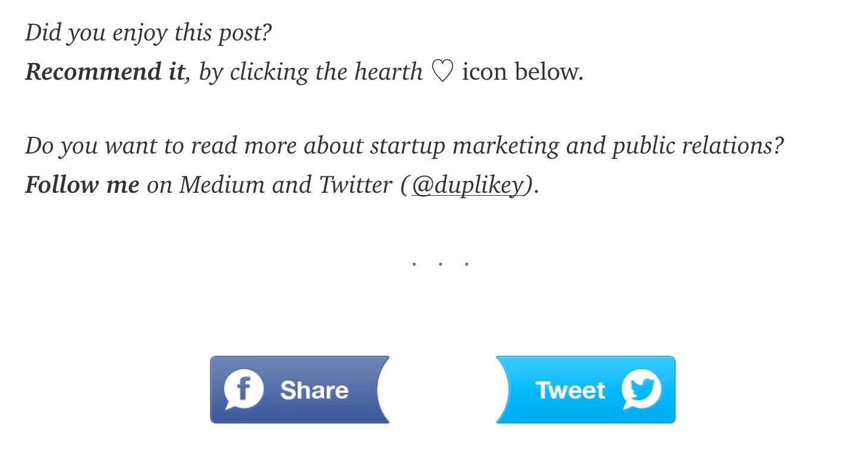The image size is (868, 457).
Task: Click the middle dot of the section divider
Action: (x=440, y=264)
